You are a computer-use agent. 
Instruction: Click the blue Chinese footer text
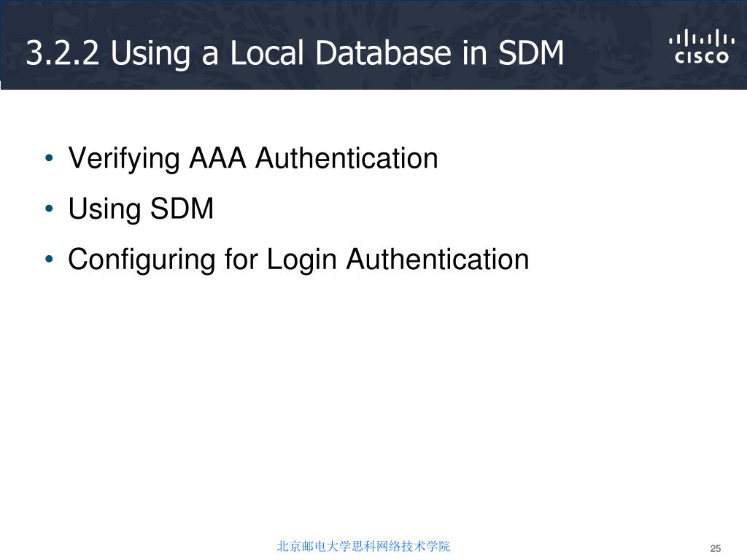[x=363, y=546]
